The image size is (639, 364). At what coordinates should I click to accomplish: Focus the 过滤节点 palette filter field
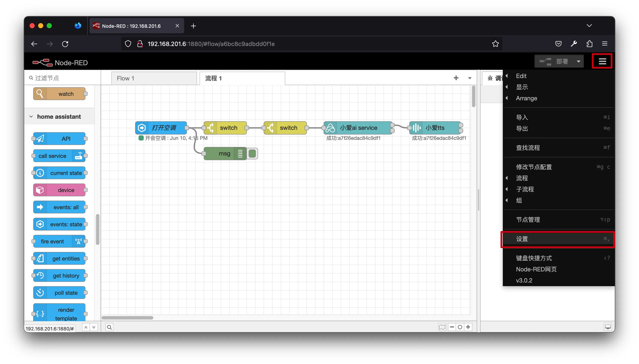(63, 78)
